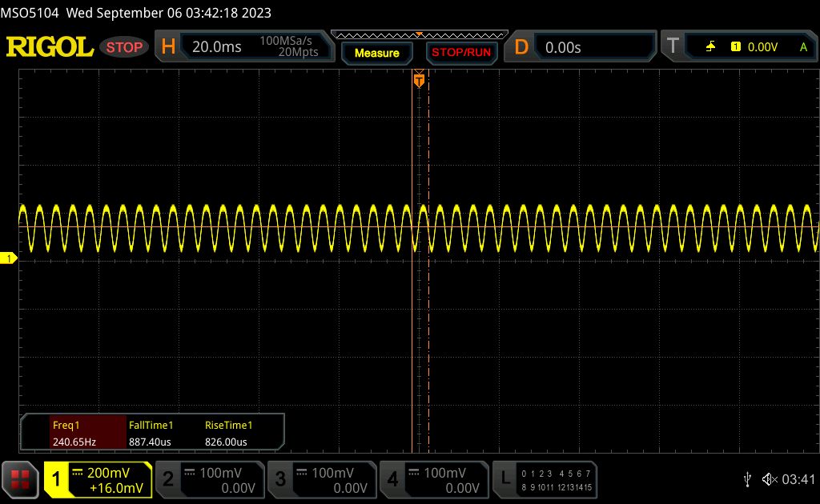Open the trigger T settings icon
Screen dimensions: 820x504
(673, 46)
